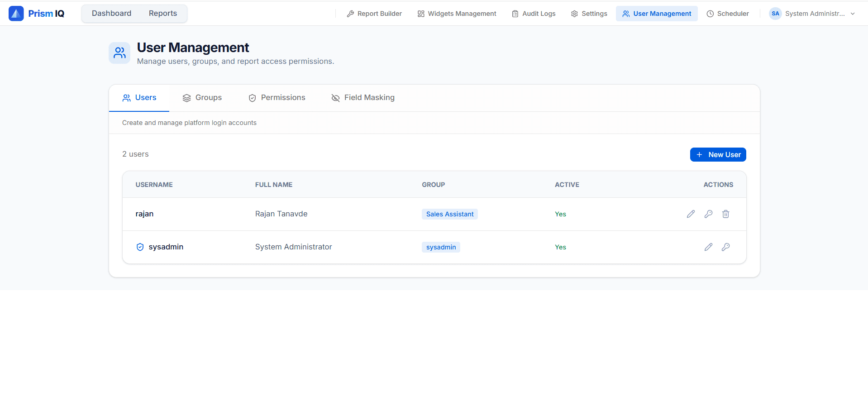The width and height of the screenshot is (868, 397).
Task: Switch to the Permissions tab
Action: click(277, 98)
